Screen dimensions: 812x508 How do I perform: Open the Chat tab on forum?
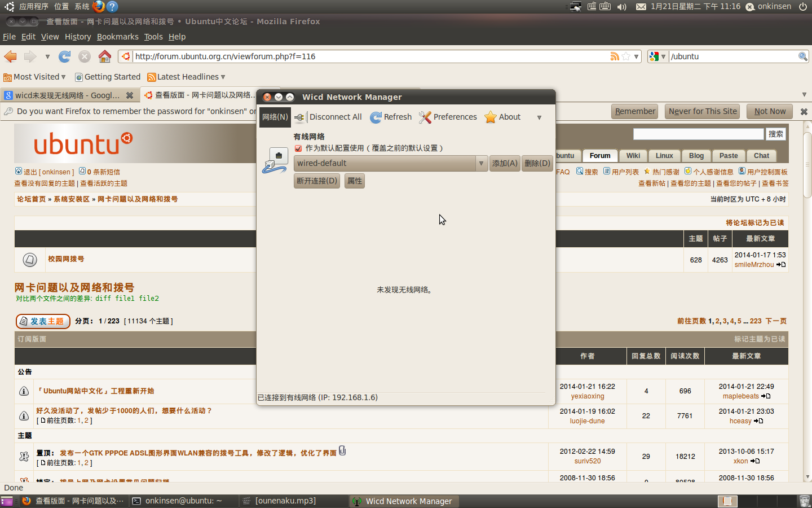761,156
